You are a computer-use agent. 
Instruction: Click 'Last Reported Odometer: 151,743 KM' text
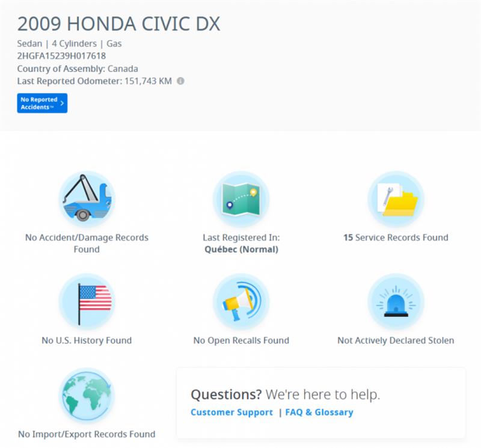[94, 81]
